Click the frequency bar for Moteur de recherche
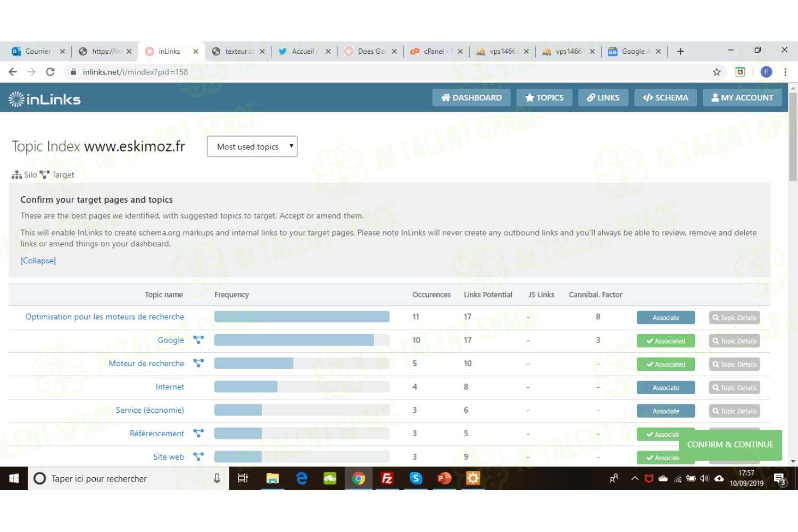 (302, 363)
